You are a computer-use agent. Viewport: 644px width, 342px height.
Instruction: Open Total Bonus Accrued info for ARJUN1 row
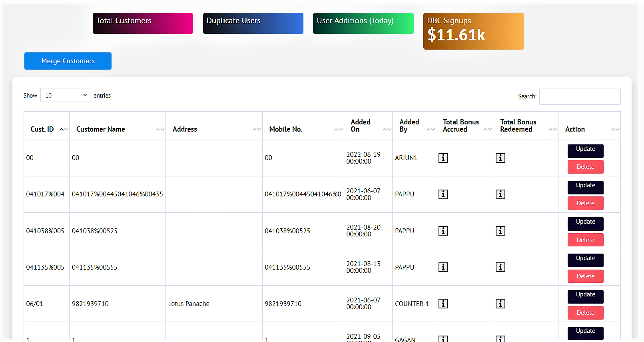coord(443,158)
